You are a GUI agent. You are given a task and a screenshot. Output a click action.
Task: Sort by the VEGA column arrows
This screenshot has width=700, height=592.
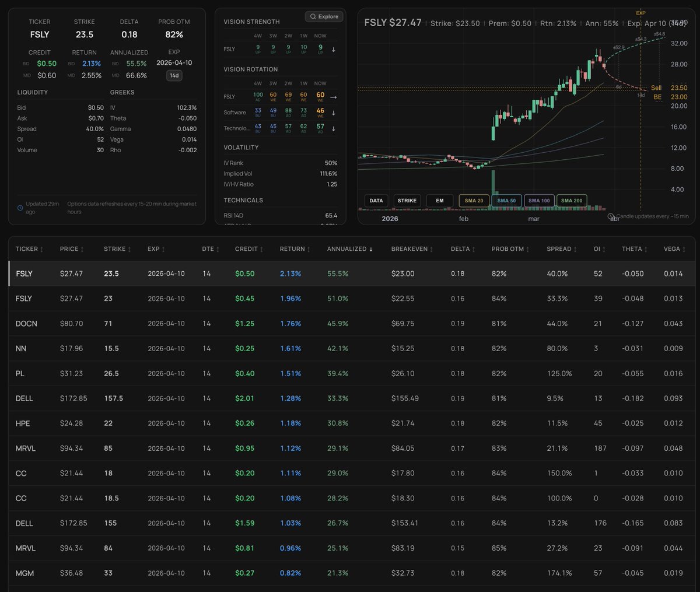coord(684,250)
